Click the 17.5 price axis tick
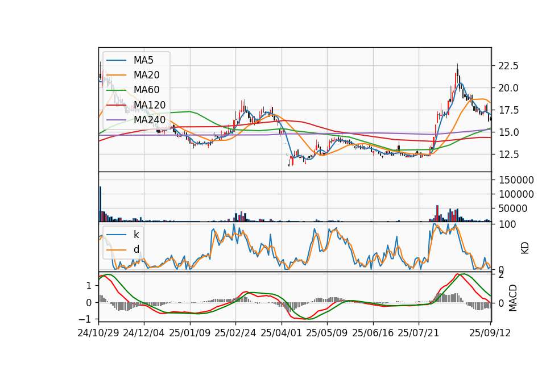Screen dimensions: 546x392 (508, 110)
